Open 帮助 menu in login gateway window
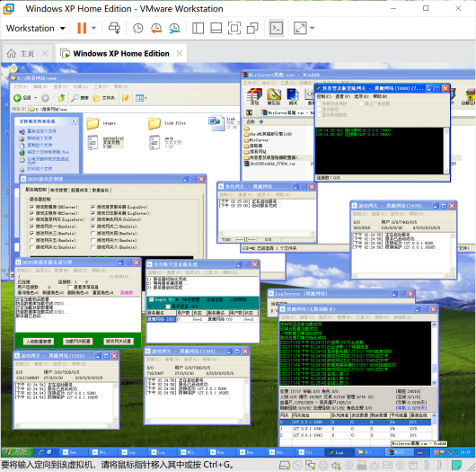476x472 pixels. tap(380, 96)
